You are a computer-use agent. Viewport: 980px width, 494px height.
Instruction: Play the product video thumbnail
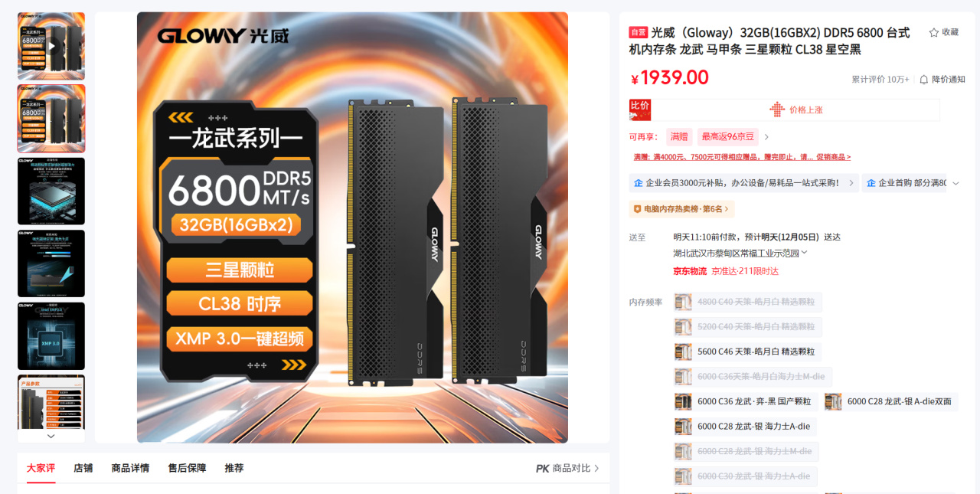(x=51, y=46)
